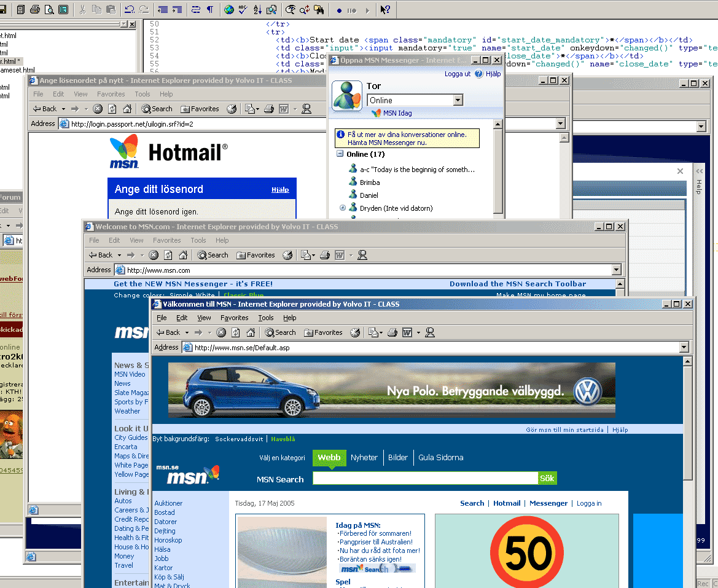Click Hjälp link in the Hotmail password box
The height and width of the screenshot is (588, 718).
280,190
